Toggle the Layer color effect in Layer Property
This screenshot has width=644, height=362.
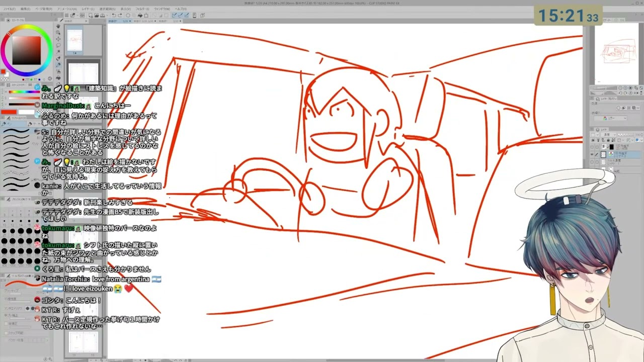click(x=634, y=108)
